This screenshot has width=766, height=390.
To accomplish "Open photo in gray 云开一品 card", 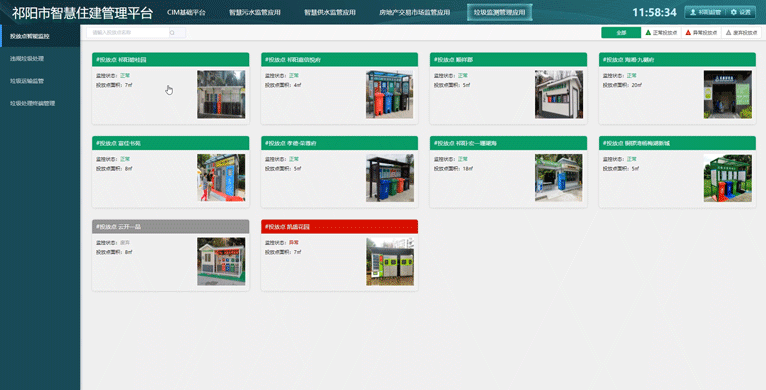I will coord(221,261).
